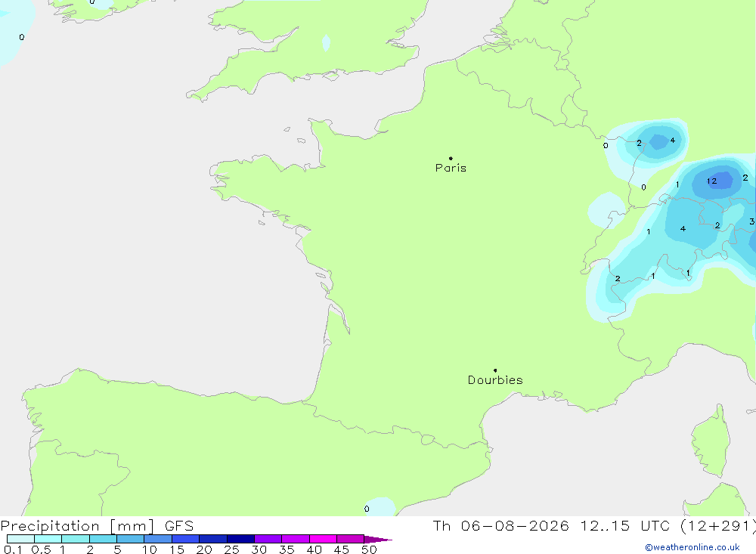This screenshot has width=756, height=554.
Task: Pick the legend swatch between 40 and 45
Action: pyautogui.click(x=323, y=539)
